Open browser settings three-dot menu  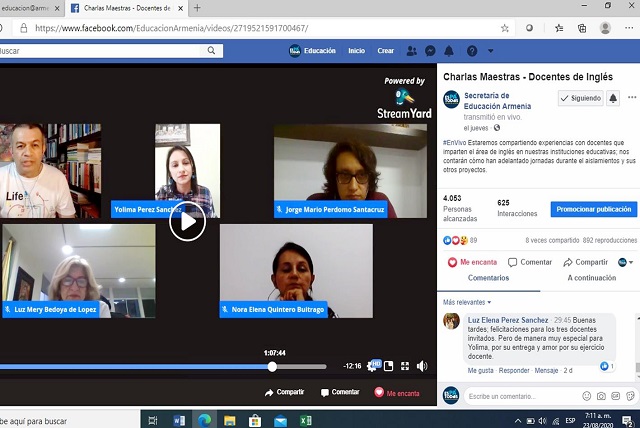629,28
